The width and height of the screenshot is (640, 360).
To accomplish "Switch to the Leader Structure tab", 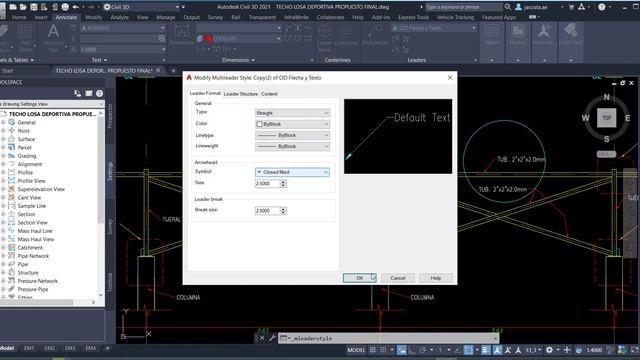I will coord(241,94).
